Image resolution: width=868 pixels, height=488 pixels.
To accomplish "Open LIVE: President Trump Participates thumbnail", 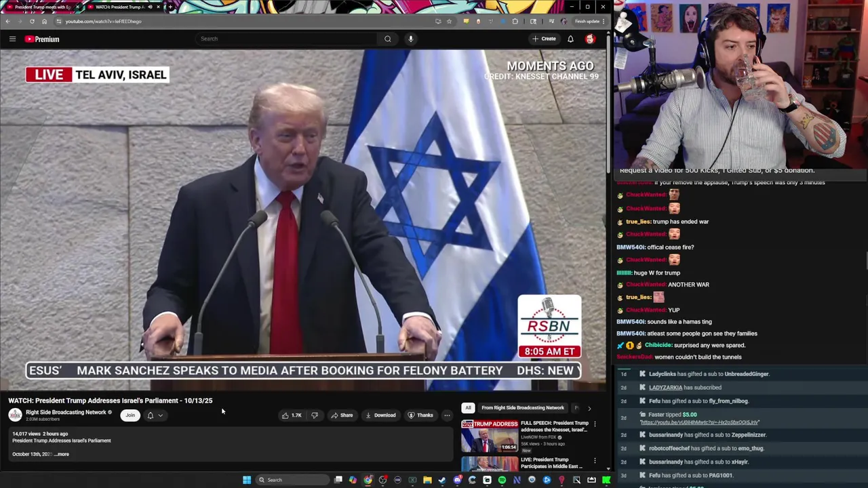I will [490, 464].
